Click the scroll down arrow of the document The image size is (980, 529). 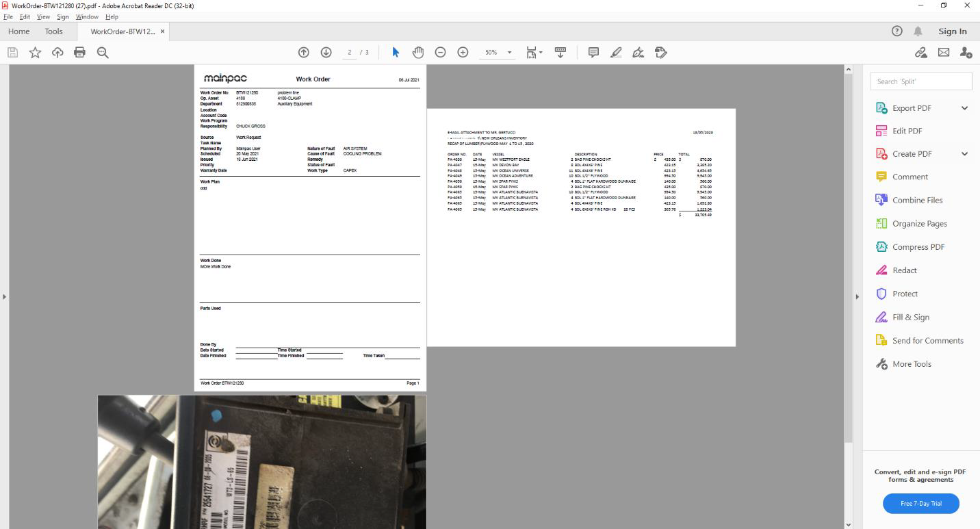[x=849, y=524]
